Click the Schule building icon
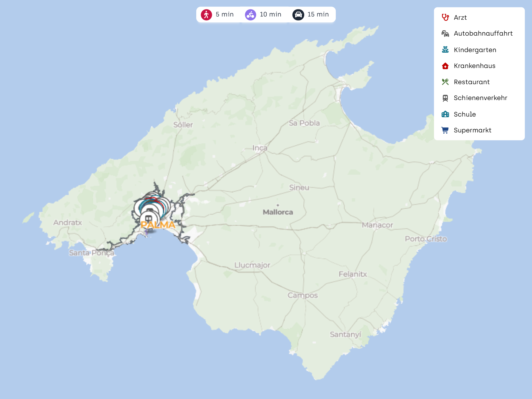Screen dimensions: 532x399 (445, 114)
